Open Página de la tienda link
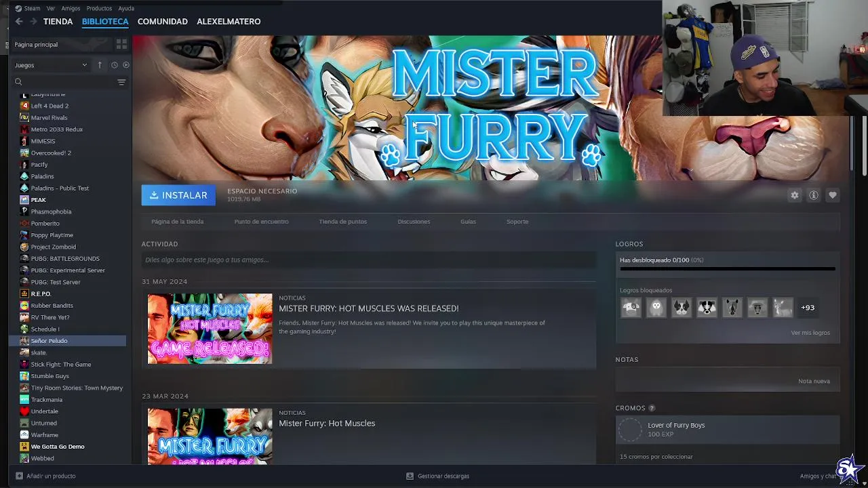Viewport: 868px width, 488px height. (x=177, y=222)
